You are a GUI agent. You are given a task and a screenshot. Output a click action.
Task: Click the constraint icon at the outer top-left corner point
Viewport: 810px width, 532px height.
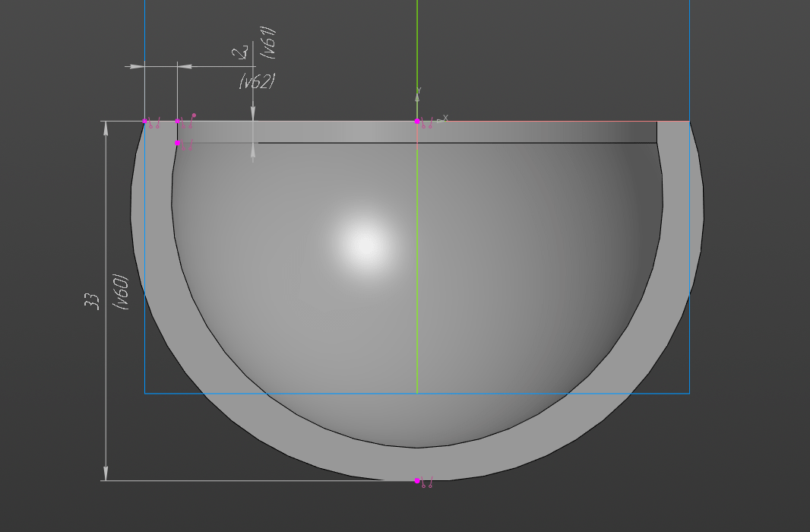point(154,124)
